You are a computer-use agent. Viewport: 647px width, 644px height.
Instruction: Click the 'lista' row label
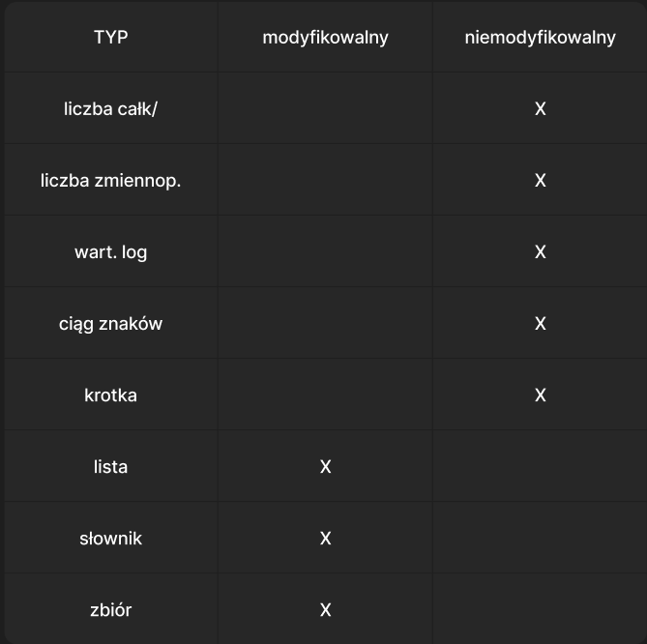[x=110, y=467]
